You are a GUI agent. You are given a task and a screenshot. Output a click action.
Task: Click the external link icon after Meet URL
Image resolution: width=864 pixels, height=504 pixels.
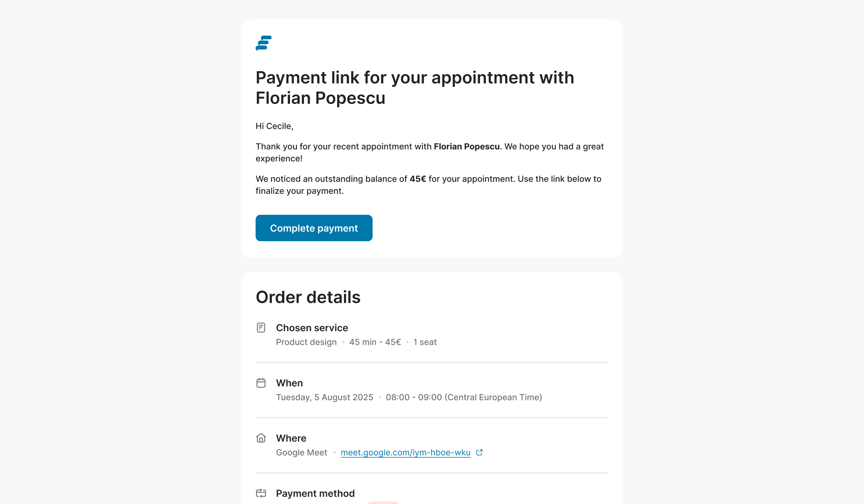click(479, 452)
